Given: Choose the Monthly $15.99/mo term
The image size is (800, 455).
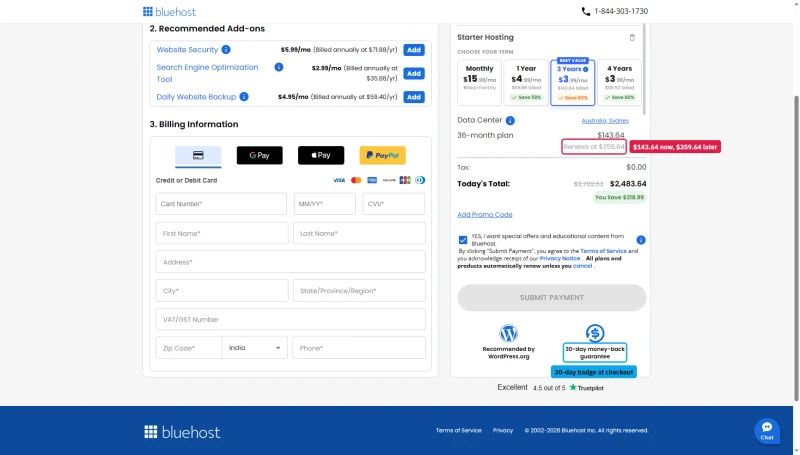Looking at the screenshot, I should tap(479, 82).
